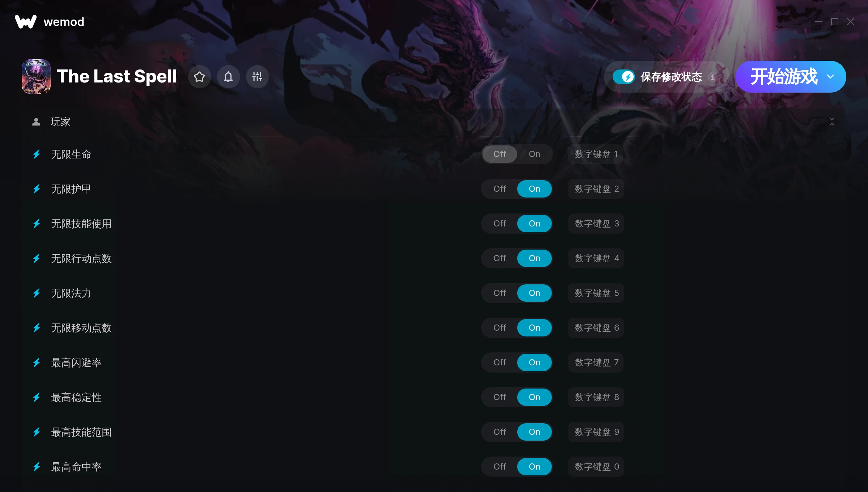Set 无限法力 to Off
868x492 pixels.
499,293
